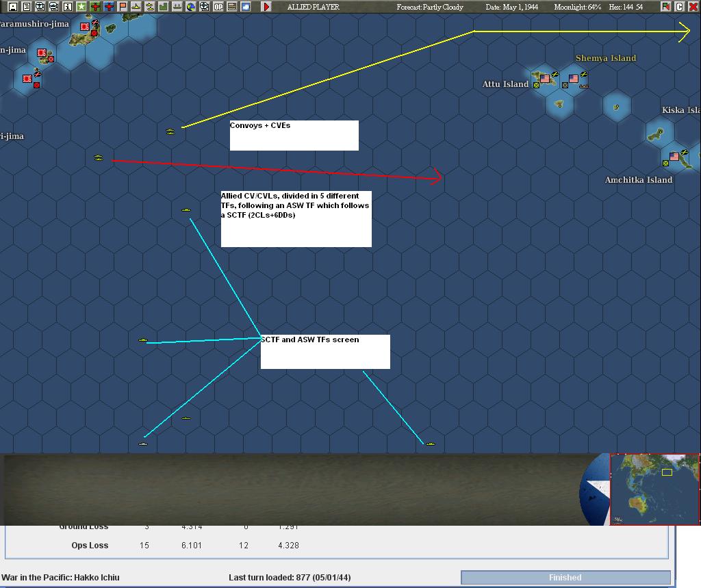The image size is (701, 588).
Task: Click red airplane on green background icon
Action: pos(94,6)
